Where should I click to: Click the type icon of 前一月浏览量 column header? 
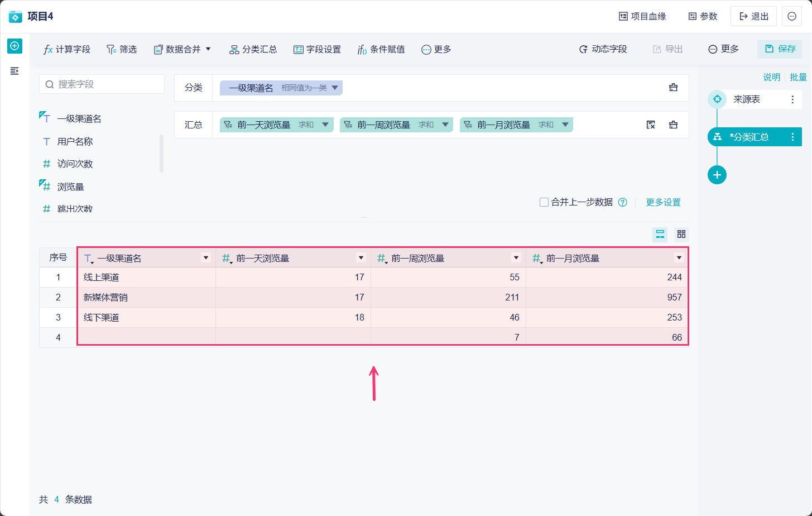(537, 258)
